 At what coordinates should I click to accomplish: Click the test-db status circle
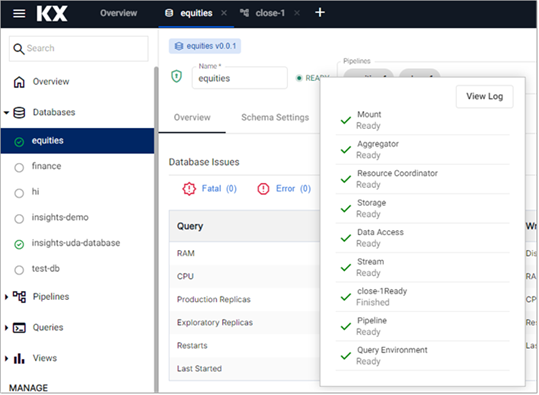[19, 270]
